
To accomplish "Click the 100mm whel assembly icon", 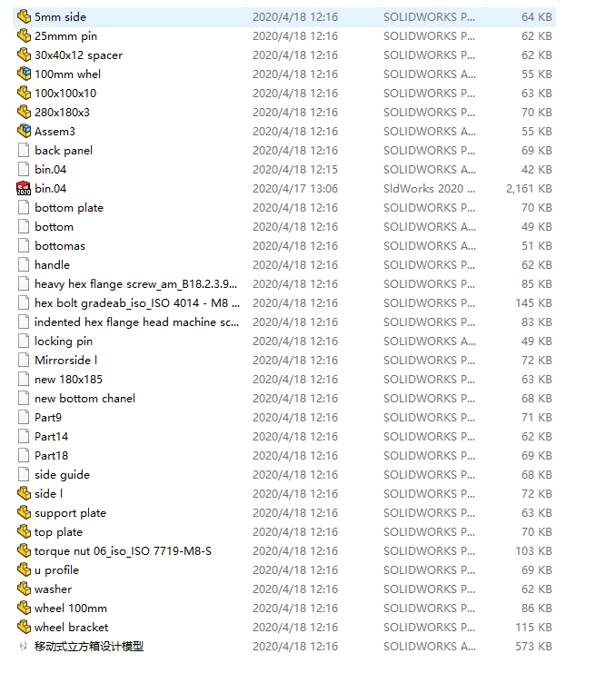I will pos(24,74).
